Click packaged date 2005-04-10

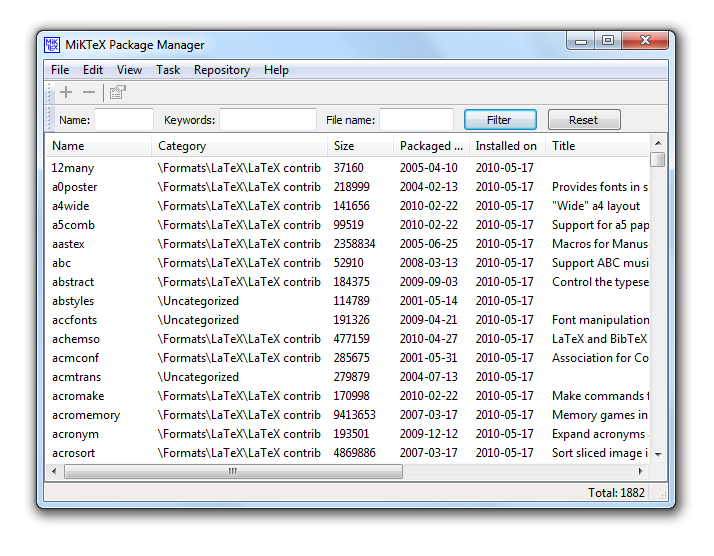[428, 168]
